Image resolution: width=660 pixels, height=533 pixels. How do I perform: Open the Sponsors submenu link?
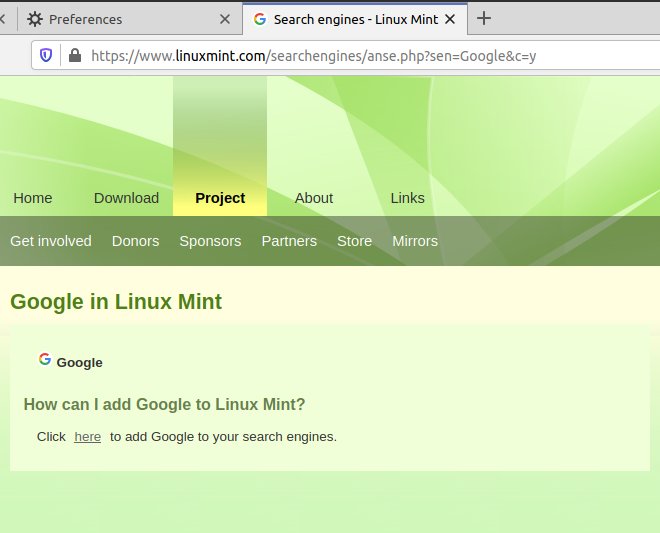click(x=210, y=241)
